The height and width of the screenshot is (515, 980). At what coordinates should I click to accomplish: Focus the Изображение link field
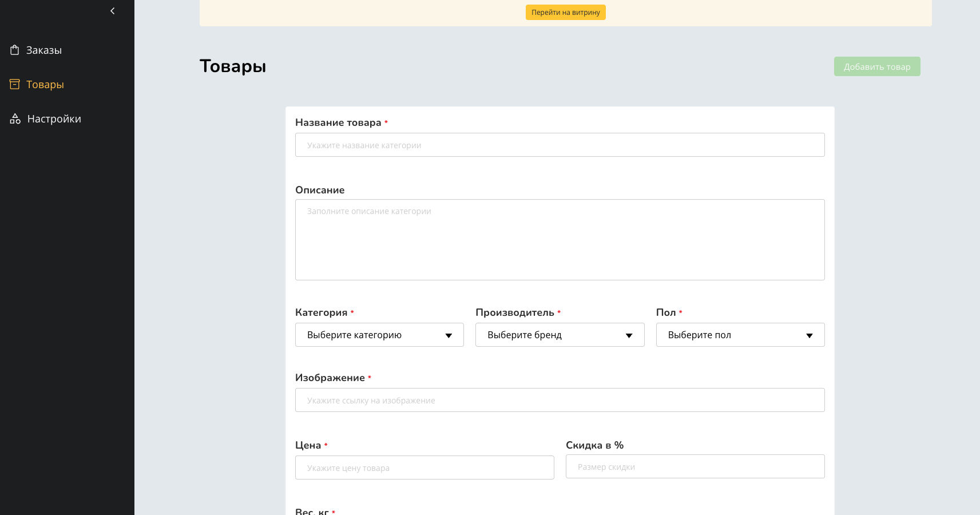coord(560,400)
